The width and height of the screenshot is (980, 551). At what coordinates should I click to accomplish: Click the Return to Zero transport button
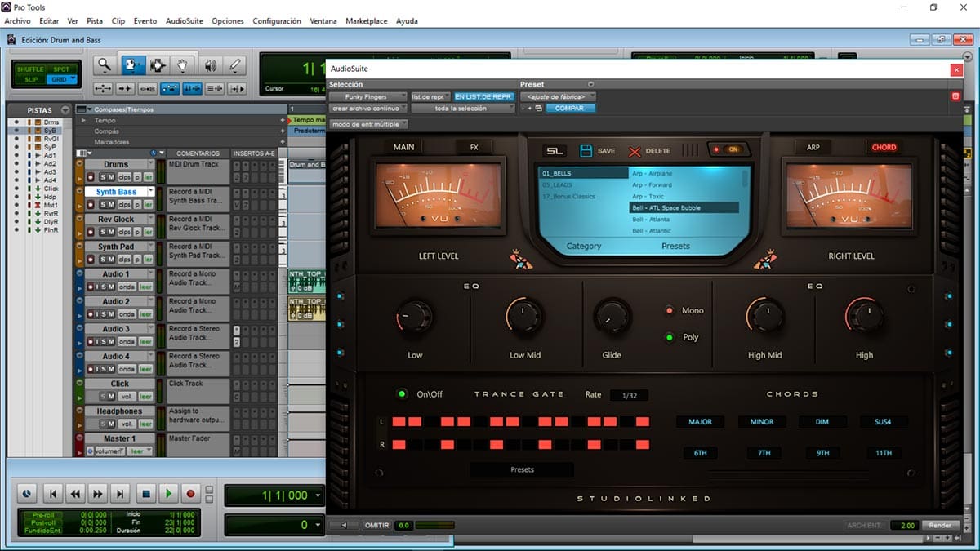pyautogui.click(x=52, y=493)
